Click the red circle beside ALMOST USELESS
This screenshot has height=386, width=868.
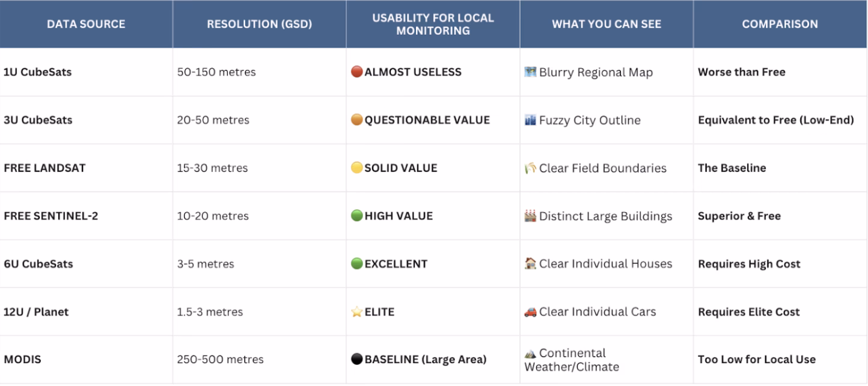[x=357, y=72]
